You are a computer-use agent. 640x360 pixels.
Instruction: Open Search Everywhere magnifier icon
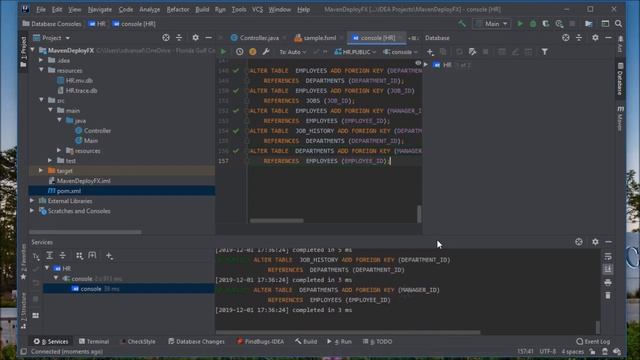(x=619, y=24)
